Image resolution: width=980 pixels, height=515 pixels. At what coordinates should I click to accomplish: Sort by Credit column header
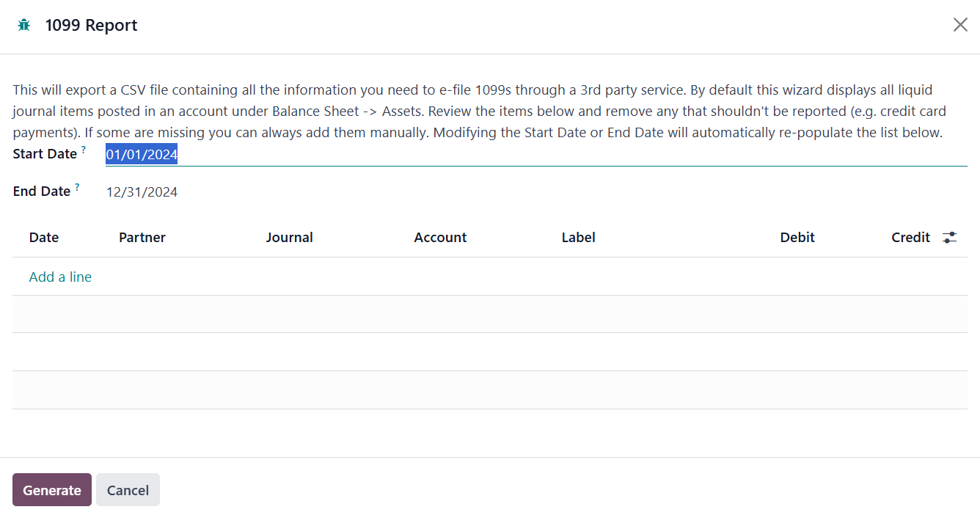point(910,238)
